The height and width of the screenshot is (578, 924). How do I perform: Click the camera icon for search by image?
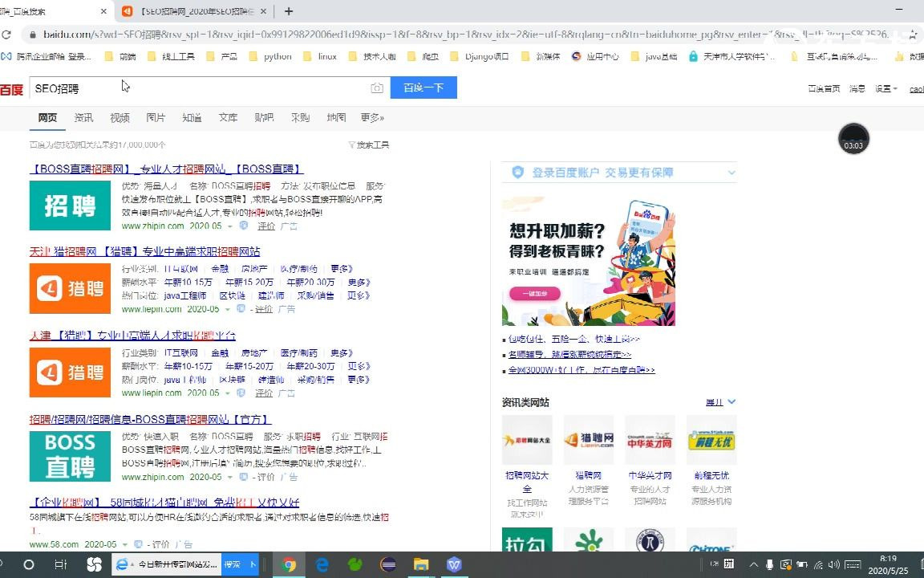point(377,88)
